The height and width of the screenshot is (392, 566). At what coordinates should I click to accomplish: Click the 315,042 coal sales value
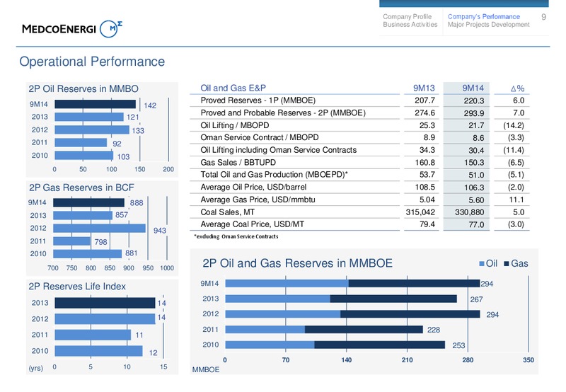(420, 212)
